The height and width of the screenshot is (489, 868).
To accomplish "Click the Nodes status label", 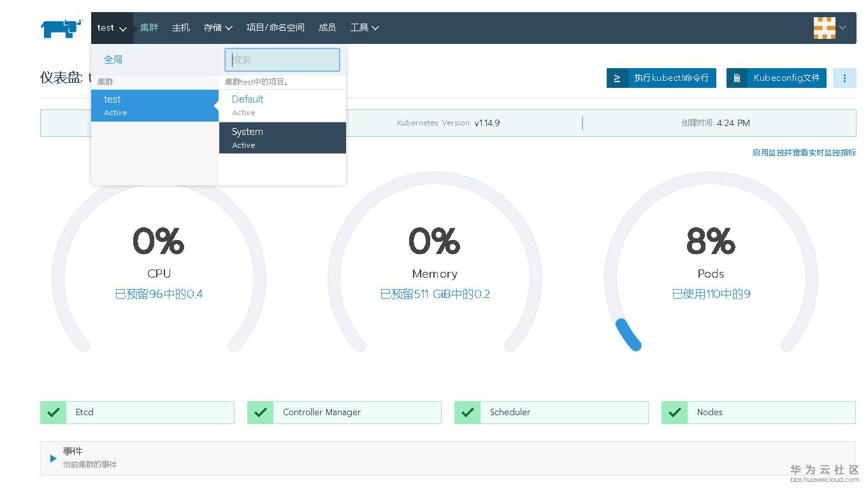I will (x=710, y=413).
